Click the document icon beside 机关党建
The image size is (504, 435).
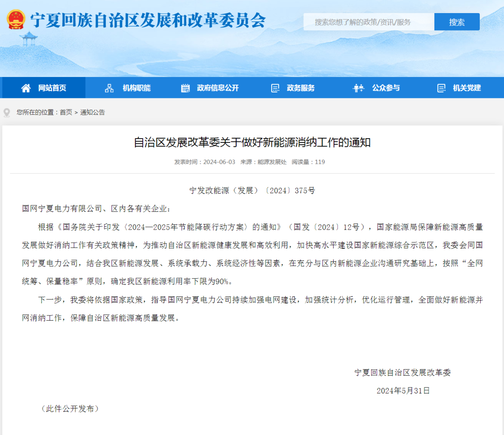pos(441,88)
